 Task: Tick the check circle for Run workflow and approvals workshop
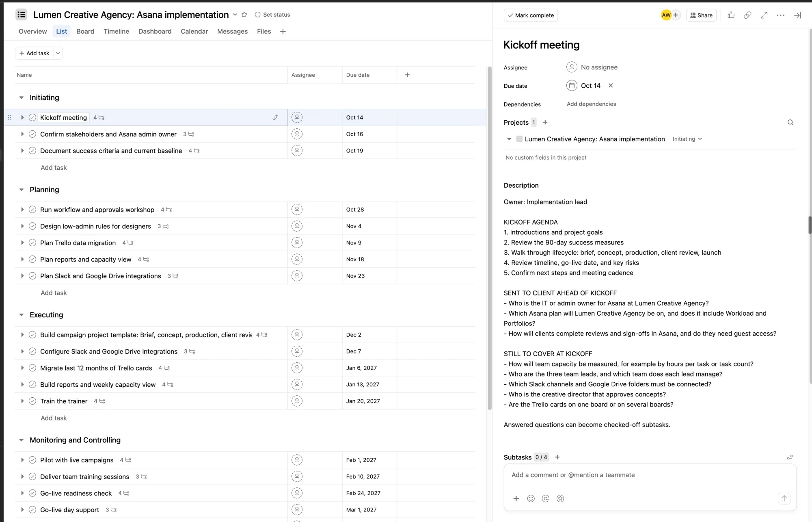tap(32, 210)
